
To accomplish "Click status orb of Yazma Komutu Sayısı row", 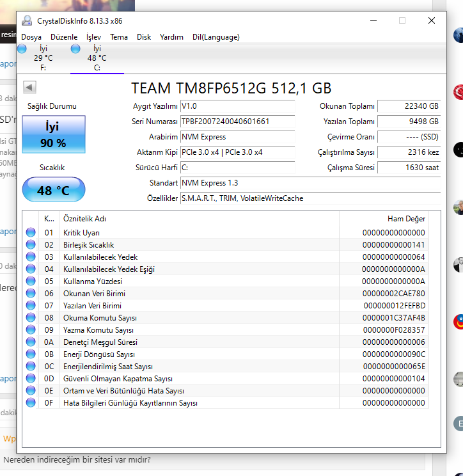I will pyautogui.click(x=31, y=329).
